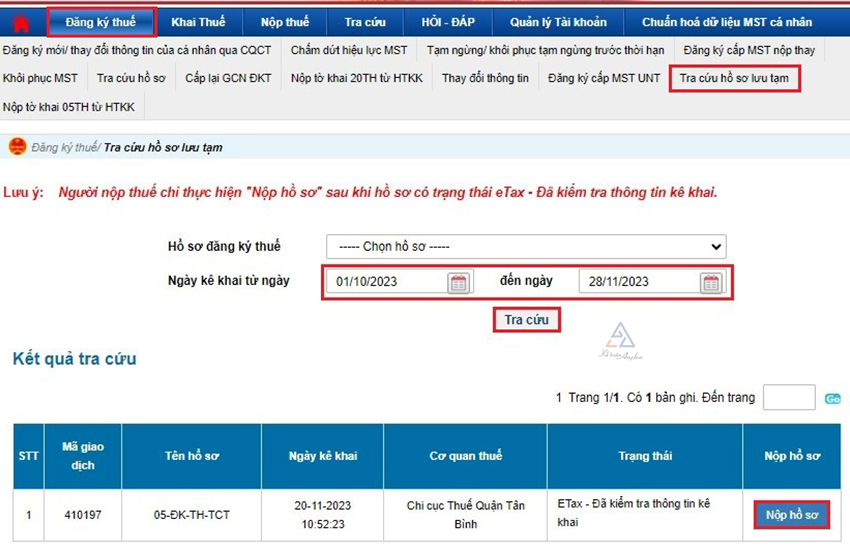Image resolution: width=850 pixels, height=554 pixels.
Task: Click the Nộp hồ sơ submit button
Action: click(792, 515)
